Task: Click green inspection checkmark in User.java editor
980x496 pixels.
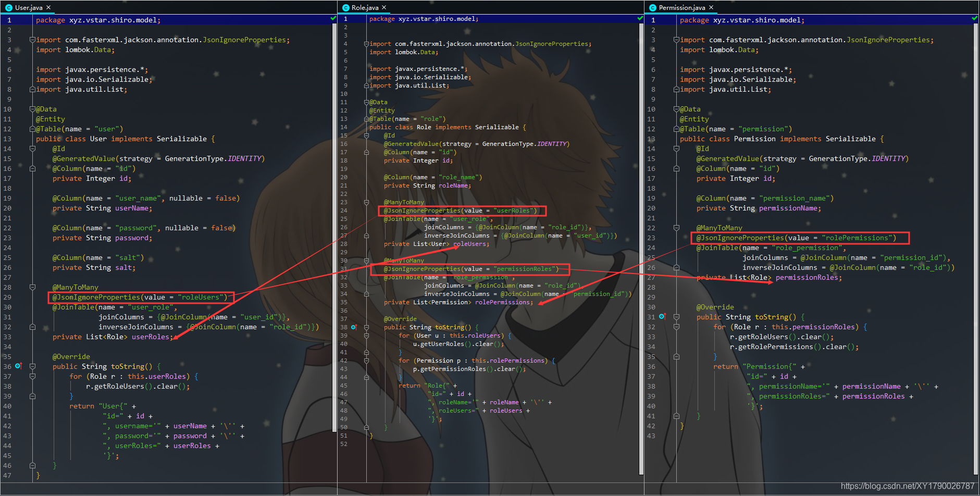Action: [333, 19]
